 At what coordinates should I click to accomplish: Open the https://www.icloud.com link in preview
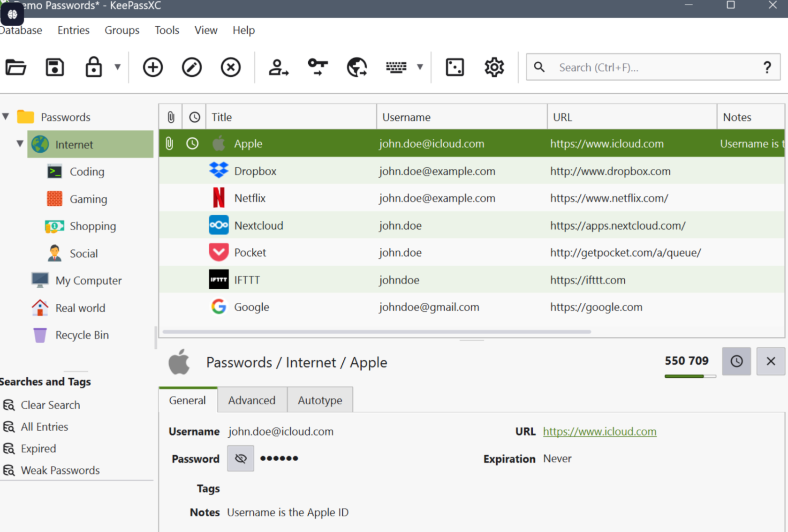(600, 432)
